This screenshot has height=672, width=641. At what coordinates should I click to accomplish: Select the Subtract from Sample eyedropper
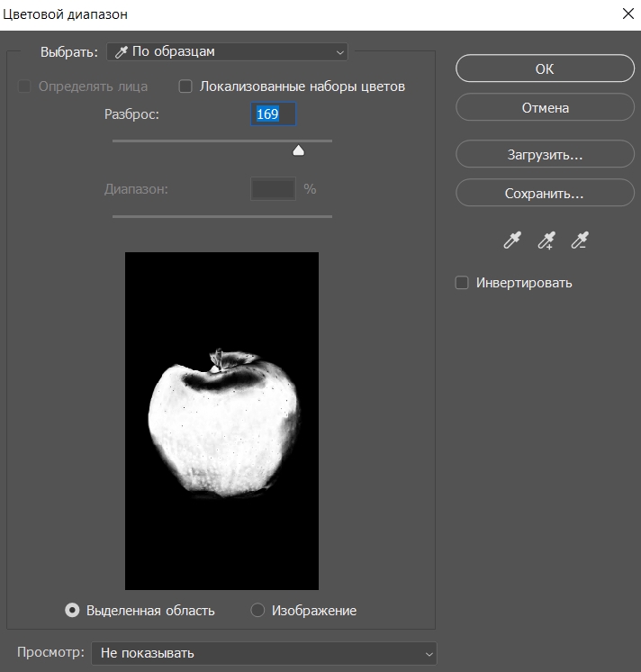click(x=580, y=241)
